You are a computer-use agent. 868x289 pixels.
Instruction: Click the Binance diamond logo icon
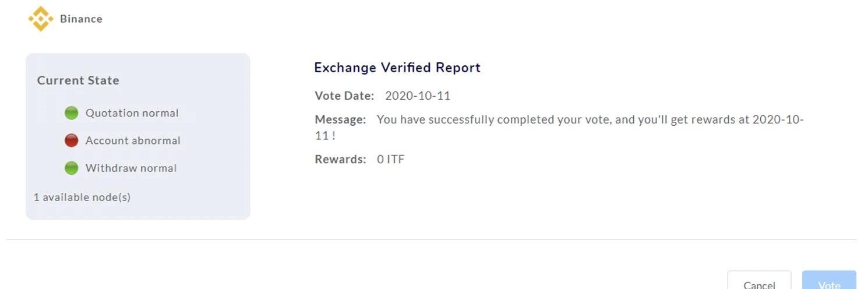click(41, 19)
